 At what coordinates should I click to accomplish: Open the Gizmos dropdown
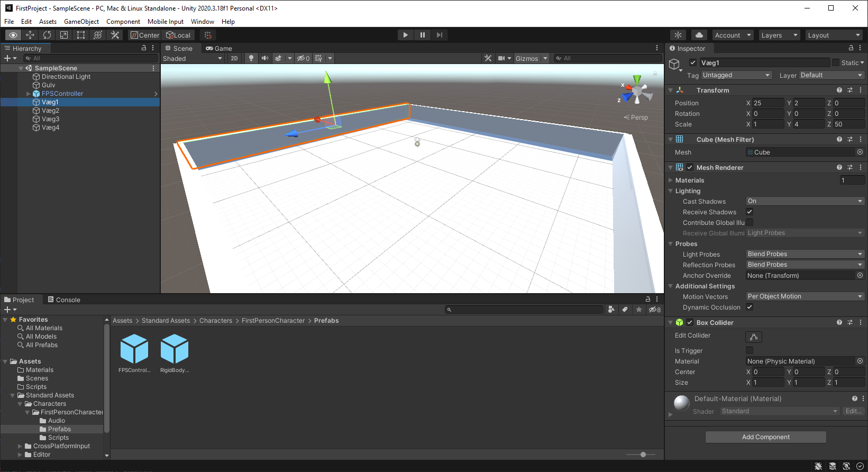532,58
